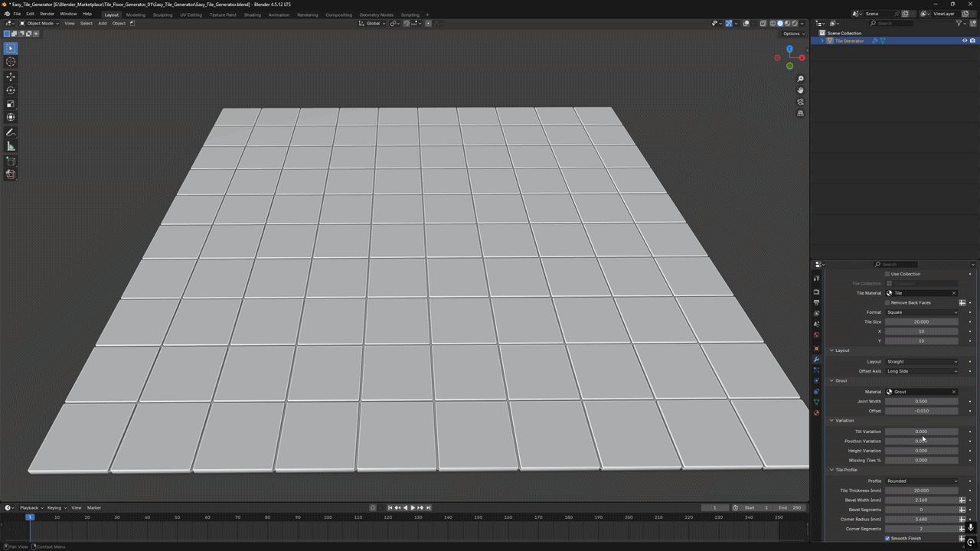Select the Cursor tool in viewport toolbar

[x=11, y=62]
